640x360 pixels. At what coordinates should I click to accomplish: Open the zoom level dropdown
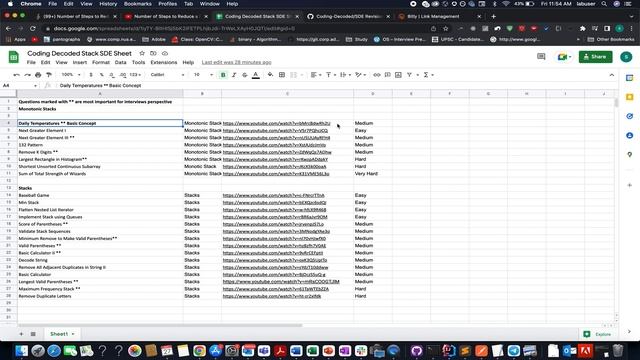click(71, 75)
